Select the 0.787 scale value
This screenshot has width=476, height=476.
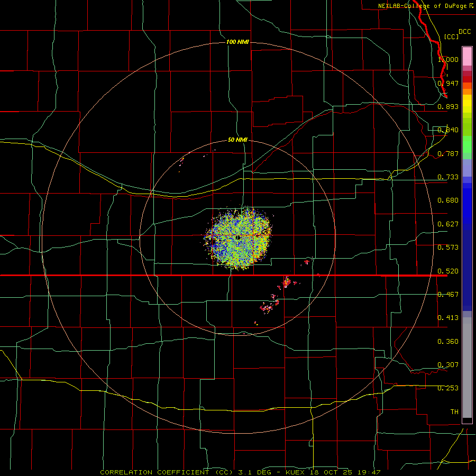[448, 153]
